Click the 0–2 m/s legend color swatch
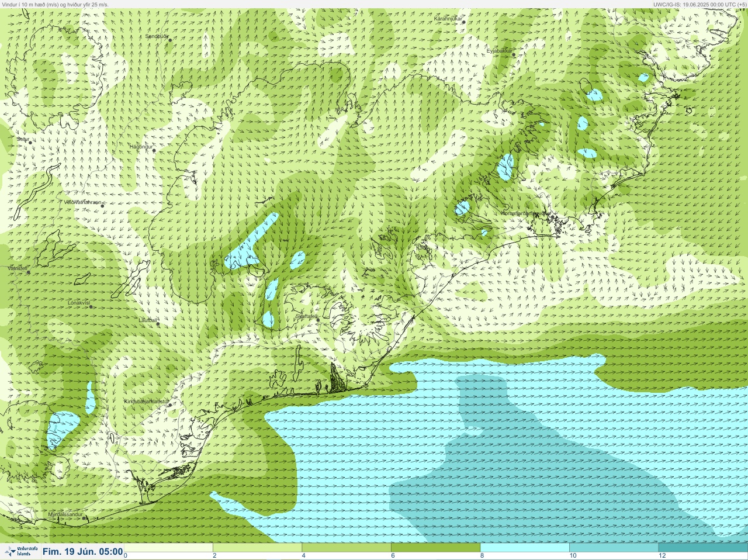The height and width of the screenshot is (560, 748). pyautogui.click(x=169, y=548)
